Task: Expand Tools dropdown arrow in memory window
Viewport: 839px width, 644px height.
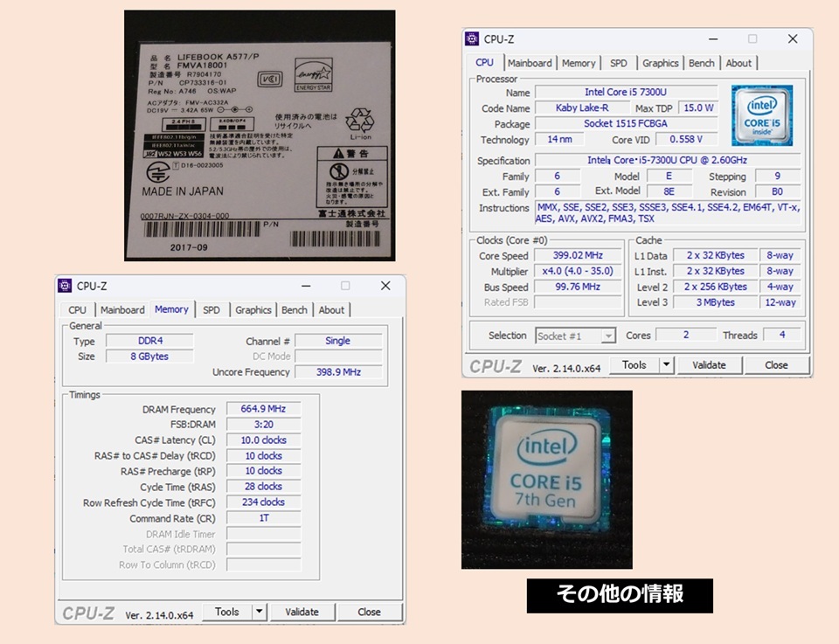Action: [259, 612]
